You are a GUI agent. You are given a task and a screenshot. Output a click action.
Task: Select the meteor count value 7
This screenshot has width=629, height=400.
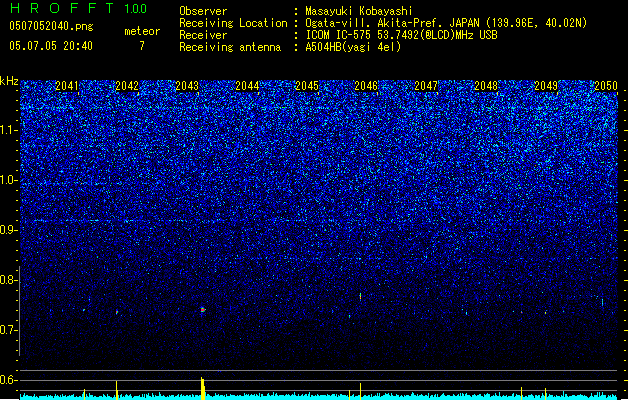coord(142,46)
